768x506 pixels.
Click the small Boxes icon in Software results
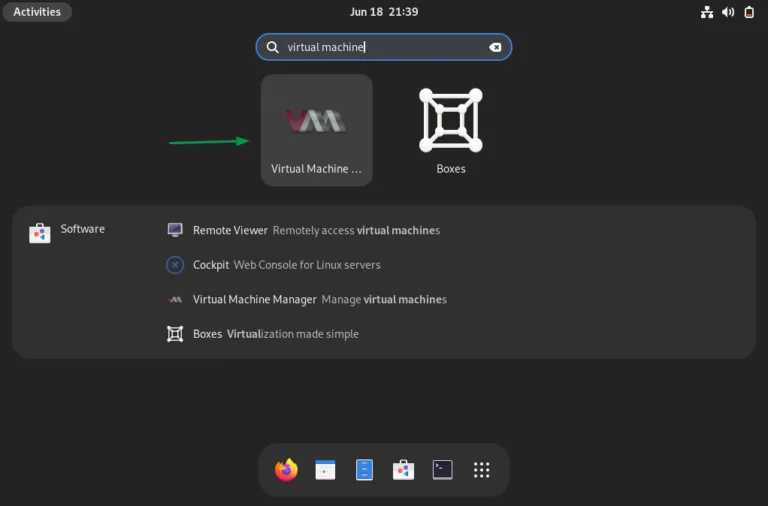click(x=175, y=334)
